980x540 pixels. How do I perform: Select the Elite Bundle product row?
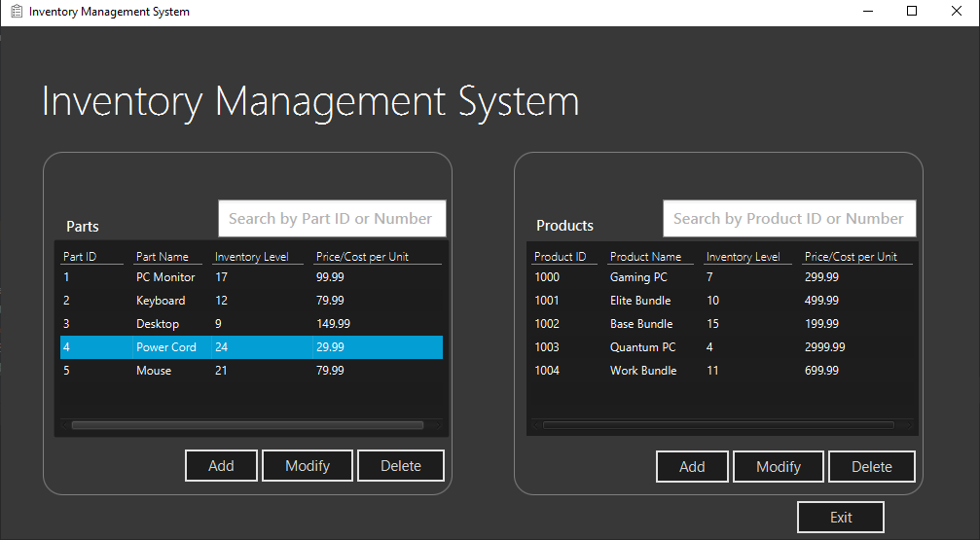click(722, 301)
